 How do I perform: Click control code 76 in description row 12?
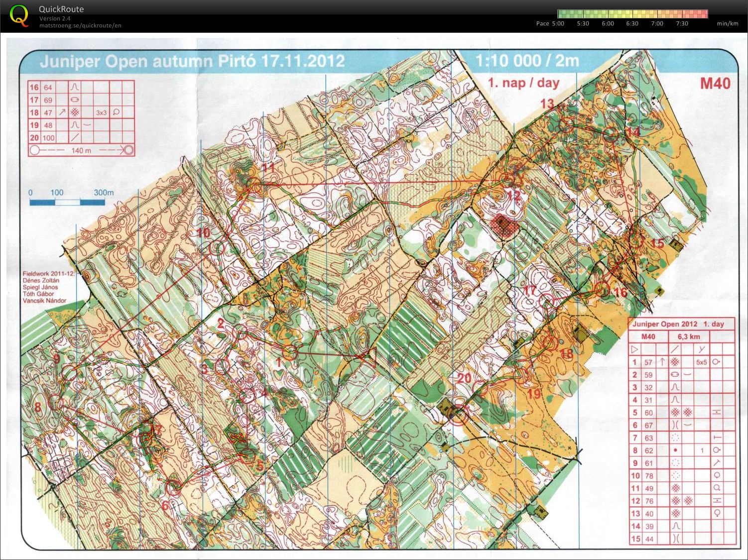coord(648,501)
